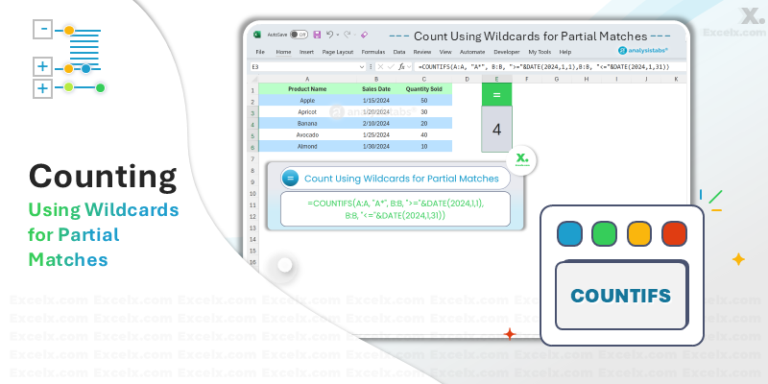Screen dimensions: 768x384
Task: Click the green Excel logo icon
Action: coord(257,35)
